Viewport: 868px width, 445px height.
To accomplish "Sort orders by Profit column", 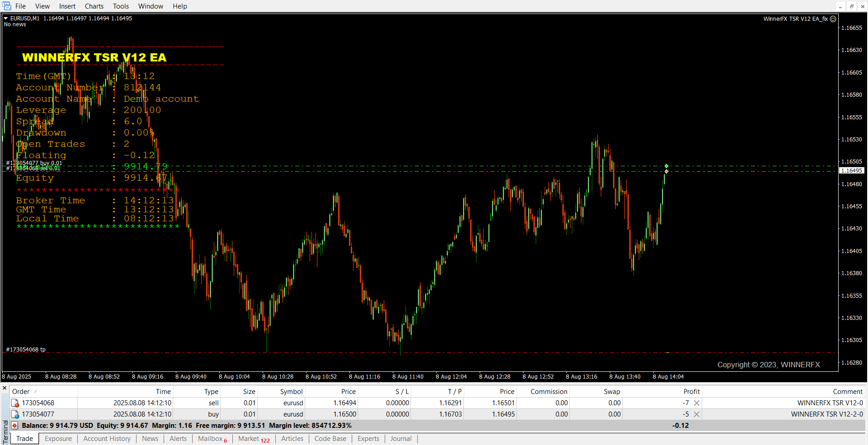I will 691,392.
